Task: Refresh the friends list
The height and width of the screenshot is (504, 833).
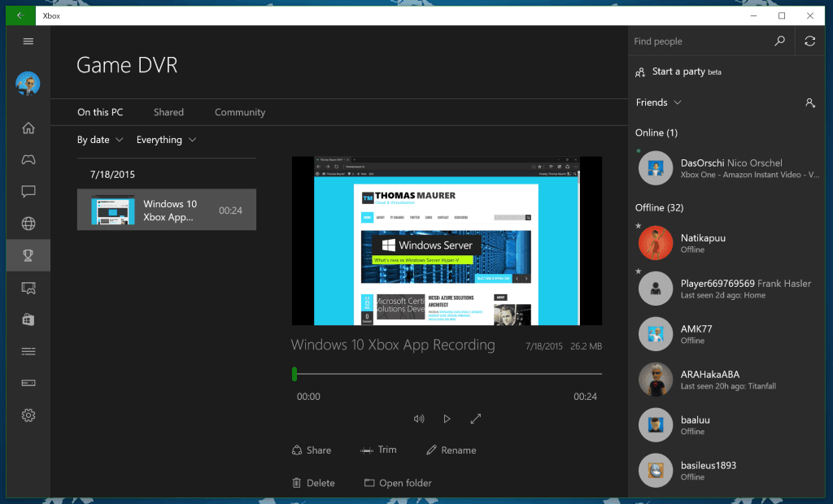Action: [809, 41]
